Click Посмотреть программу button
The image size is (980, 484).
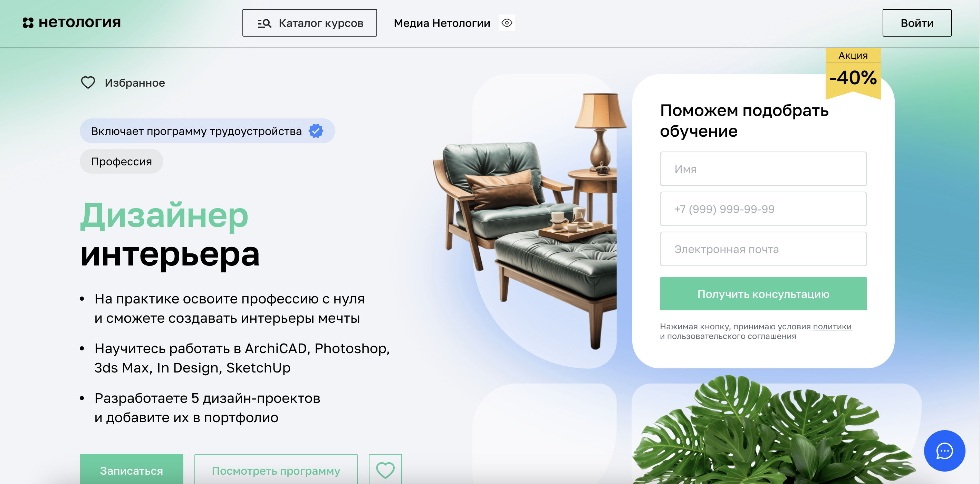coord(276,470)
